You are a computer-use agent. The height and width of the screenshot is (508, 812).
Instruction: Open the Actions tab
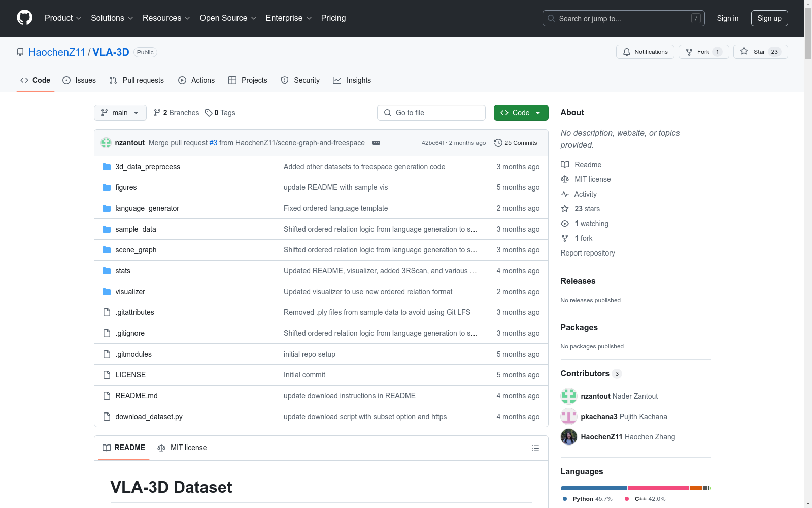[196, 80]
